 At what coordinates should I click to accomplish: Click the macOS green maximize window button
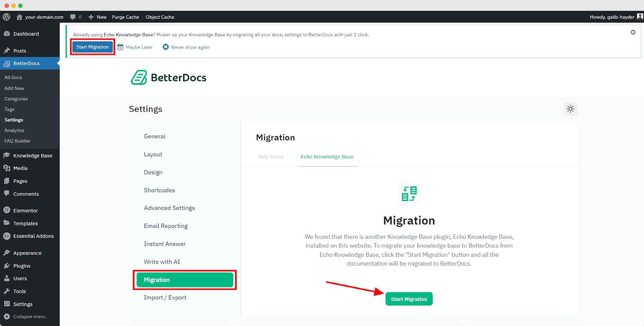(21, 6)
